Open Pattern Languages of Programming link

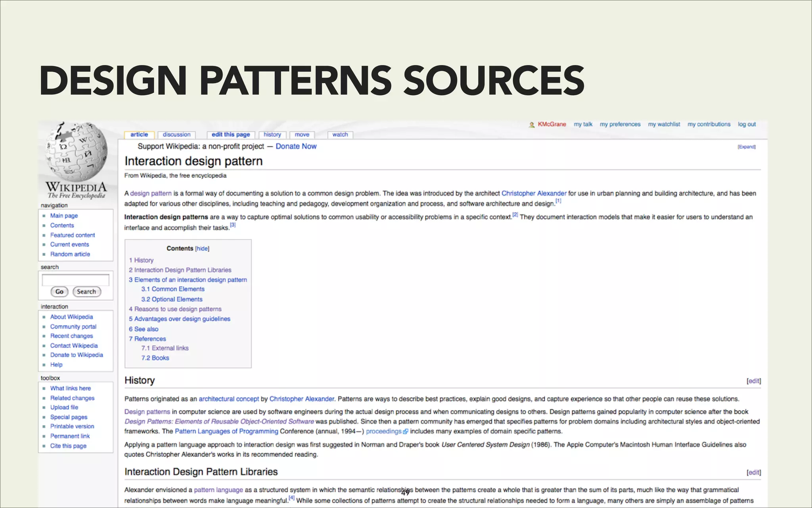tap(226, 431)
